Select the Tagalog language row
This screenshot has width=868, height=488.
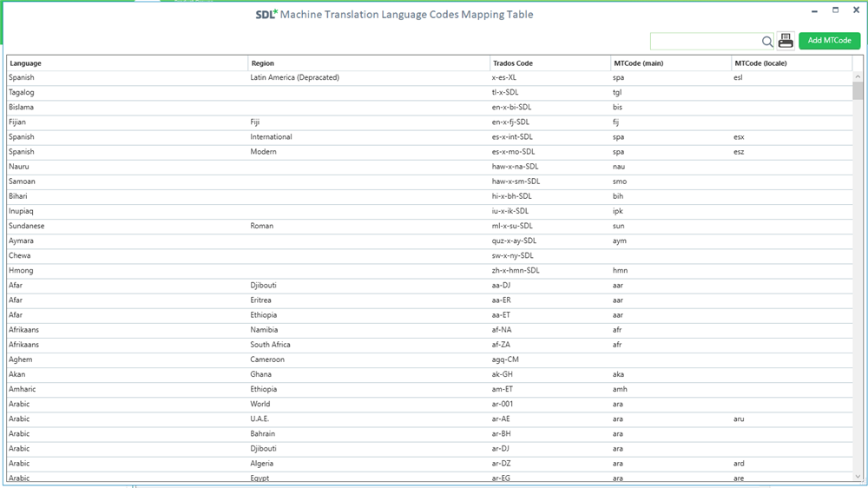point(430,93)
